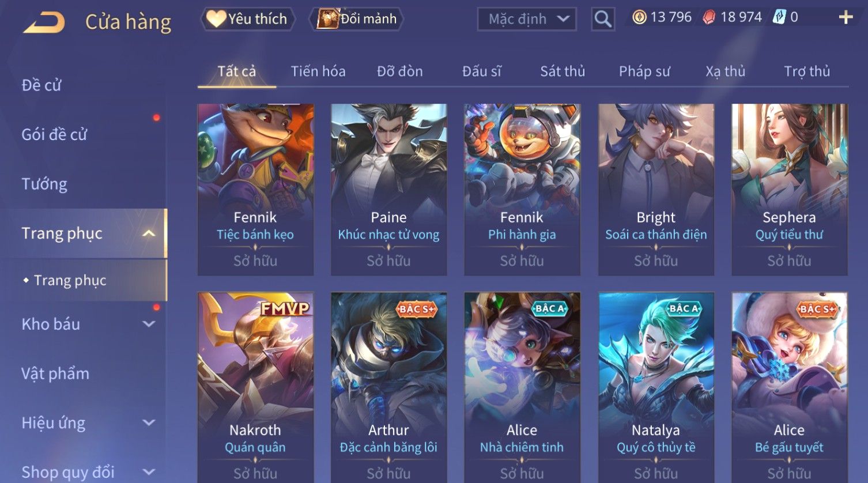Collapse the Trang phục sidebar section

pos(149,233)
